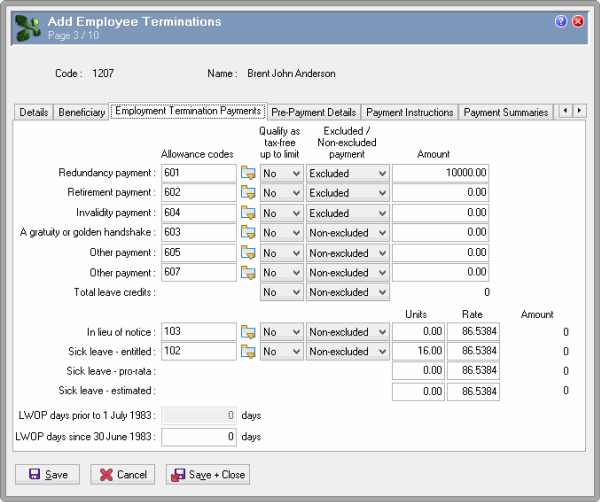Open lookup for gratuity or golden handshake
Screen dimensions: 600x502
pos(248,232)
